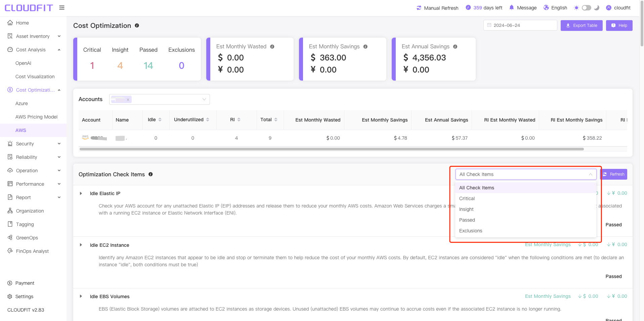Click the language globe icon
Image resolution: width=644 pixels, height=321 pixels.
(546, 7)
